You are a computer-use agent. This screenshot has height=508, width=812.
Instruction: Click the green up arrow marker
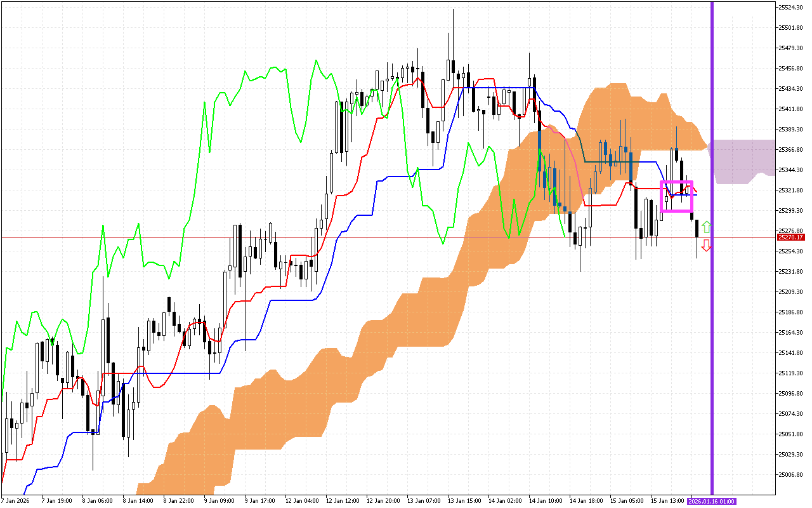point(706,227)
